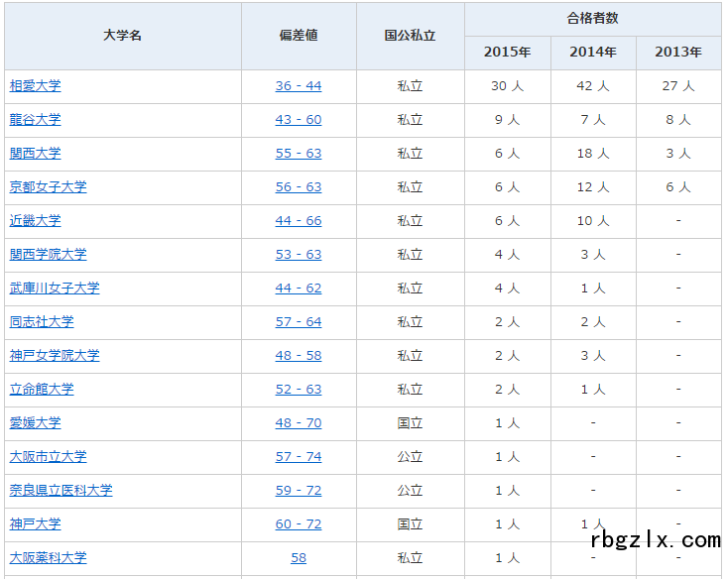
Task: Select 2015年 count for 関西学院大学
Action: [x=508, y=255]
